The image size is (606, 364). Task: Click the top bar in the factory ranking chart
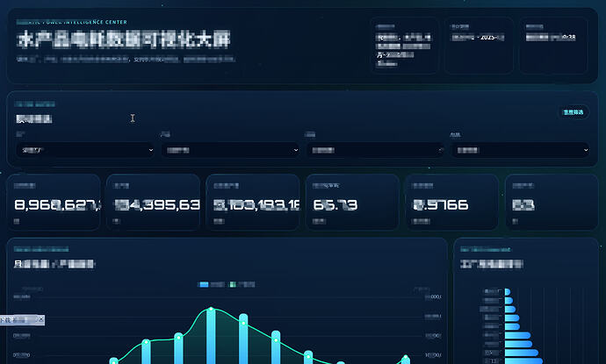508,292
